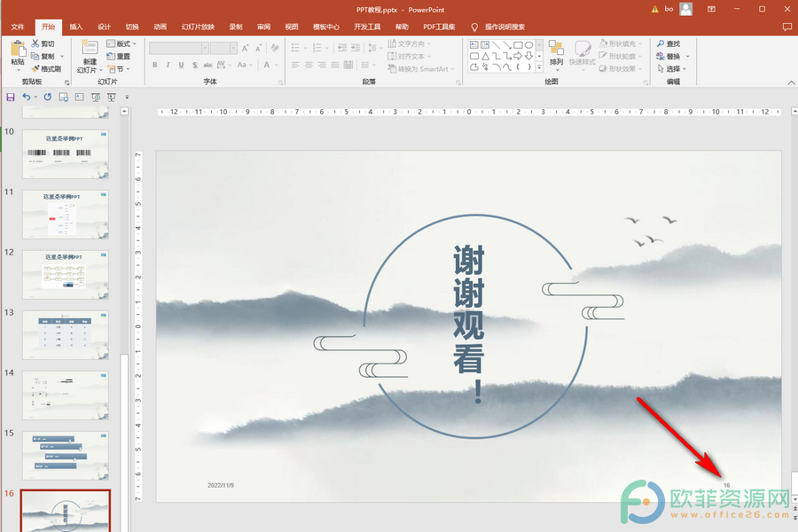Screen dimensions: 798x532
Task: Select the text box shape in shapes gallery
Action: (473, 45)
